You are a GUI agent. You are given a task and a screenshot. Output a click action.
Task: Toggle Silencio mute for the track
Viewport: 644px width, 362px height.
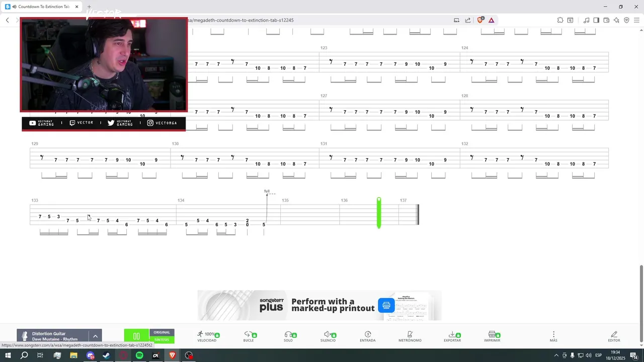click(328, 336)
